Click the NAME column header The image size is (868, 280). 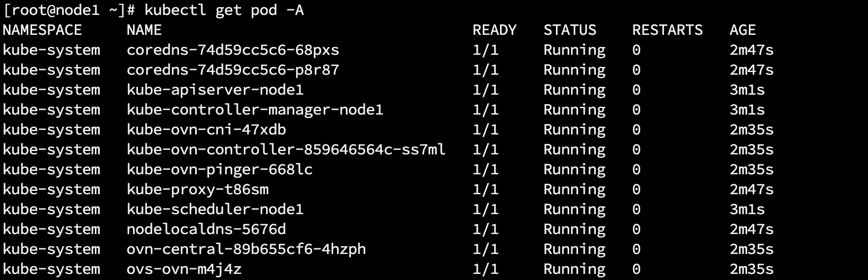144,30
